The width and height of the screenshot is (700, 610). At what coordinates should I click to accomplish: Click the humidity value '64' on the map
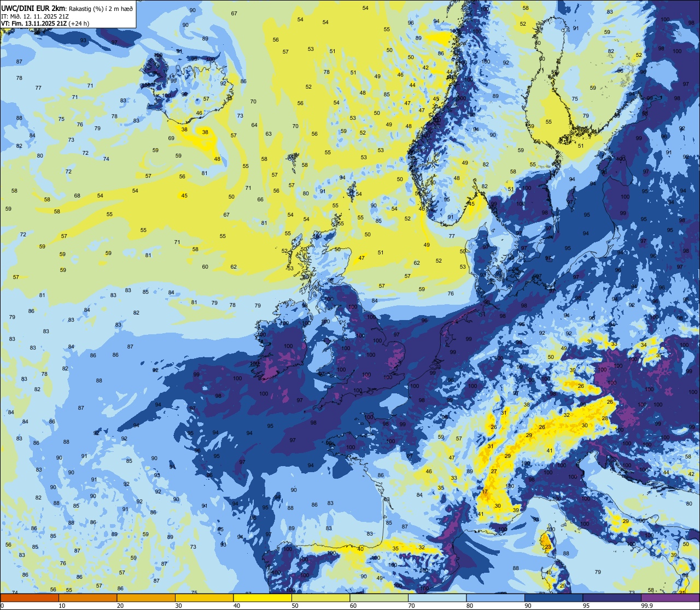(254, 125)
